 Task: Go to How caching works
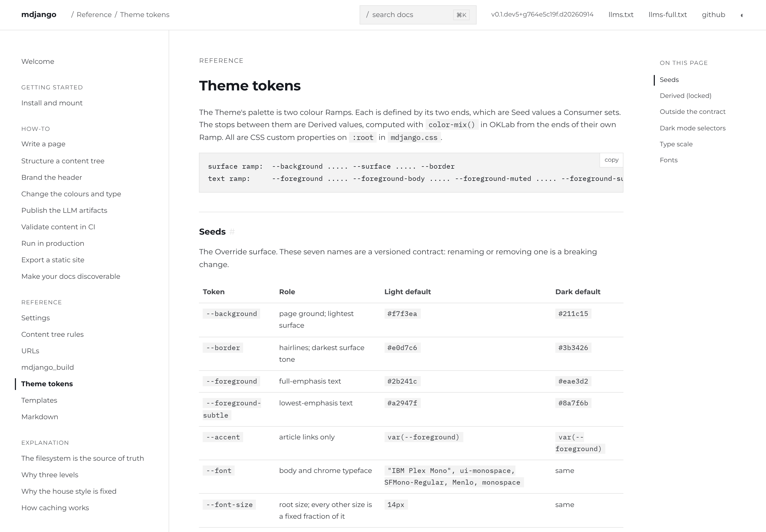click(x=55, y=508)
